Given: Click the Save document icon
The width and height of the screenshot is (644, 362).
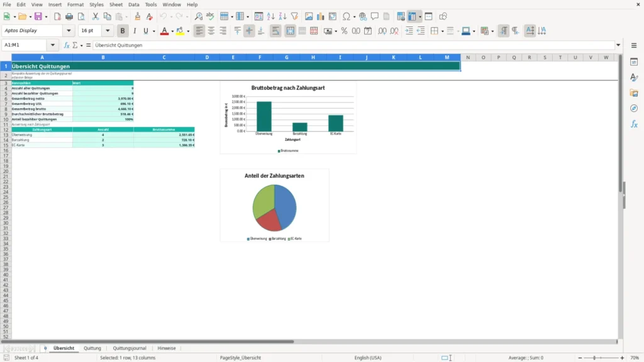Looking at the screenshot, I should (x=38, y=16).
